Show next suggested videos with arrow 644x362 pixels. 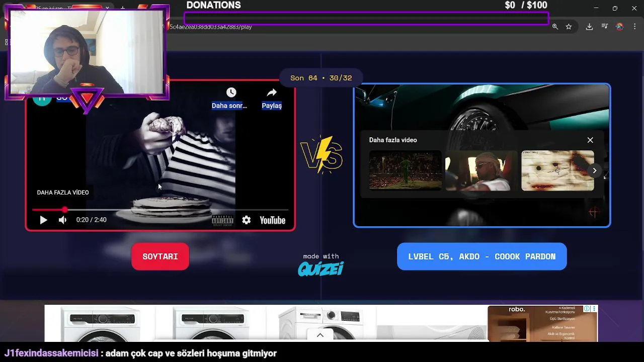[x=594, y=170]
